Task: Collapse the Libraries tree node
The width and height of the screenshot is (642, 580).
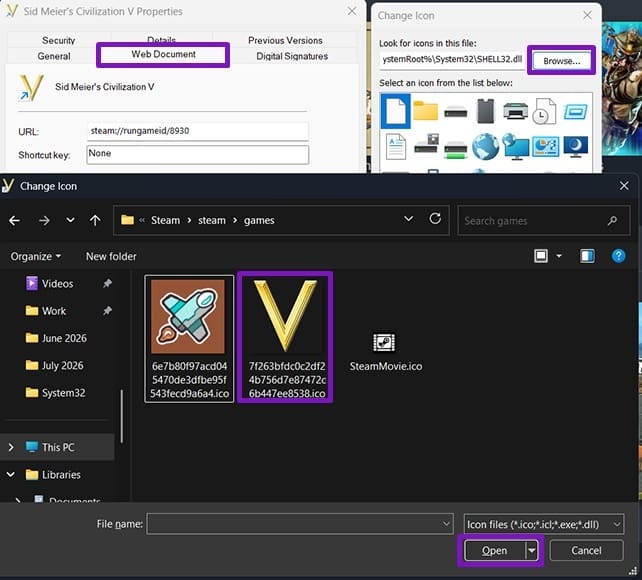Action: click(11, 474)
